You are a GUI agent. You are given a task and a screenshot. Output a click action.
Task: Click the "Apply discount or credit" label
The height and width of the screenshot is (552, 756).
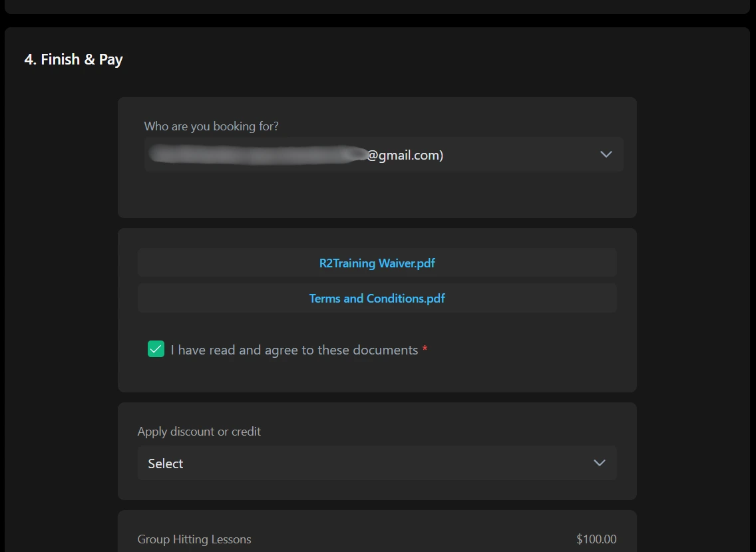click(199, 432)
